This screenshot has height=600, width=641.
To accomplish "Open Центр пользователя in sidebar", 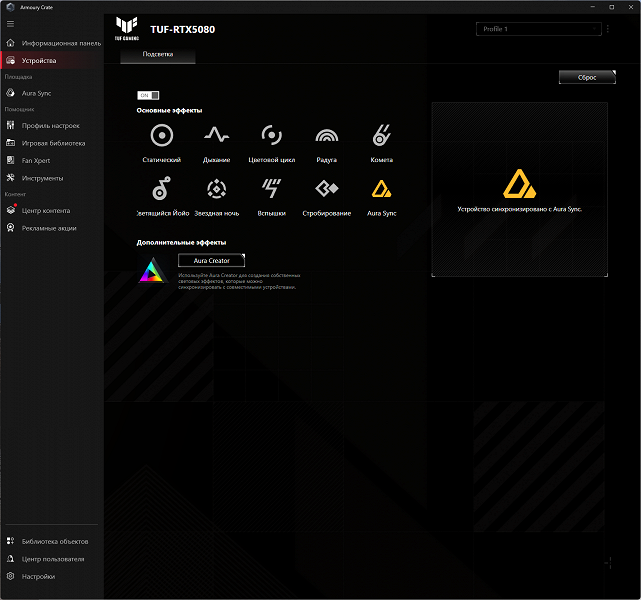I will [52, 559].
